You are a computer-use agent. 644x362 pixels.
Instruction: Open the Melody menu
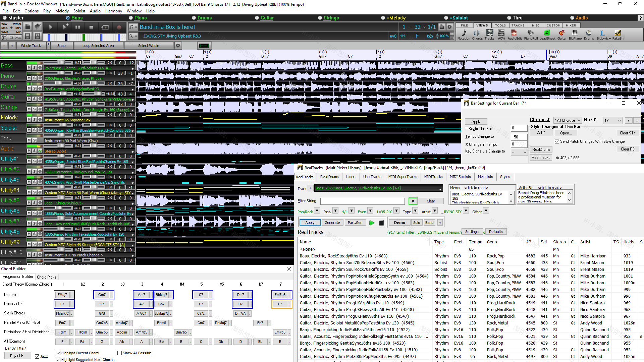pyautogui.click(x=62, y=11)
